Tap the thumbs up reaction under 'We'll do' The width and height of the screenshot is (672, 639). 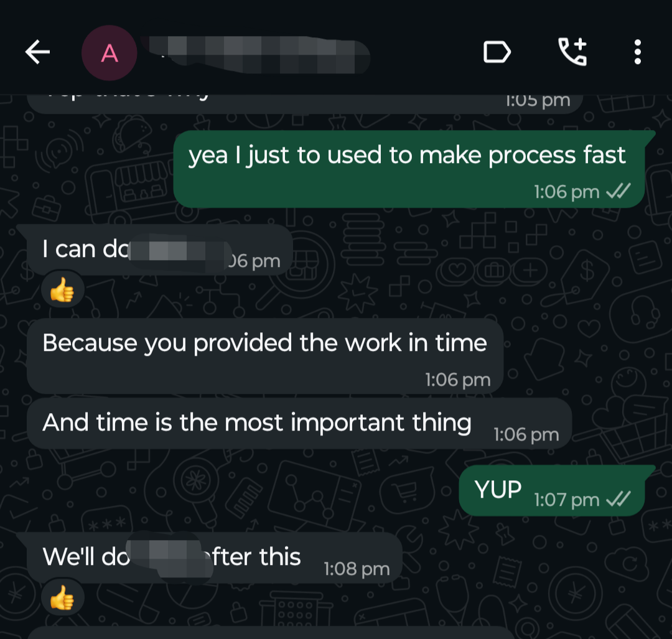pyautogui.click(x=62, y=596)
